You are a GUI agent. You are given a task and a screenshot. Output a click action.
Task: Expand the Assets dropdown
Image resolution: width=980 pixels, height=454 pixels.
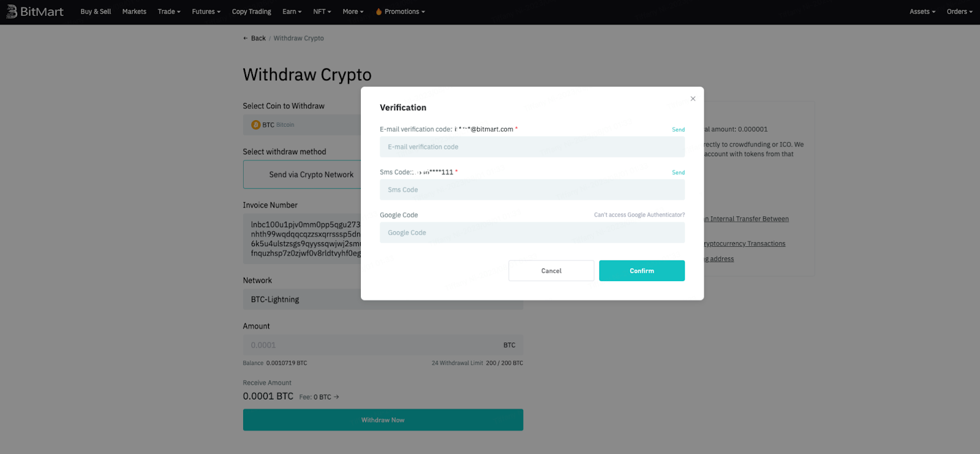(922, 12)
